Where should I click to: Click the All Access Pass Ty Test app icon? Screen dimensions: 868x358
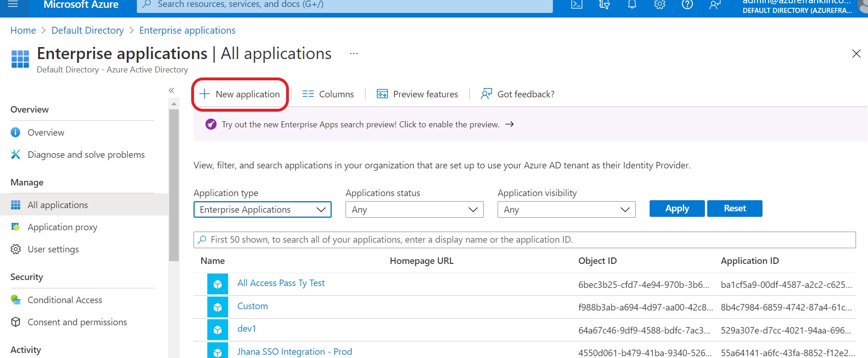pos(217,284)
